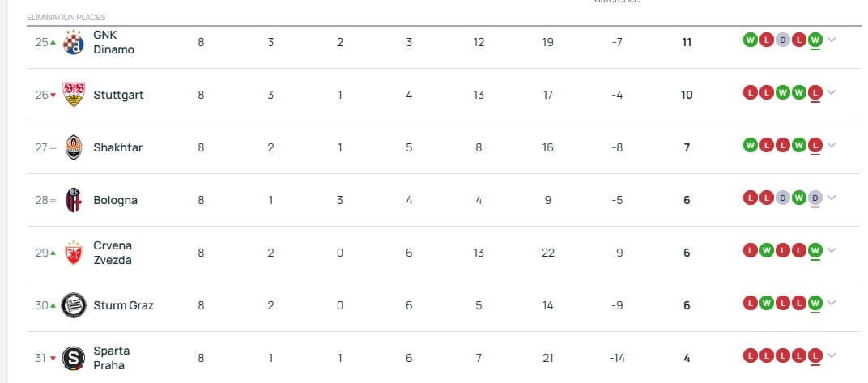Click the Crvena Zvezda club crest

click(x=73, y=253)
